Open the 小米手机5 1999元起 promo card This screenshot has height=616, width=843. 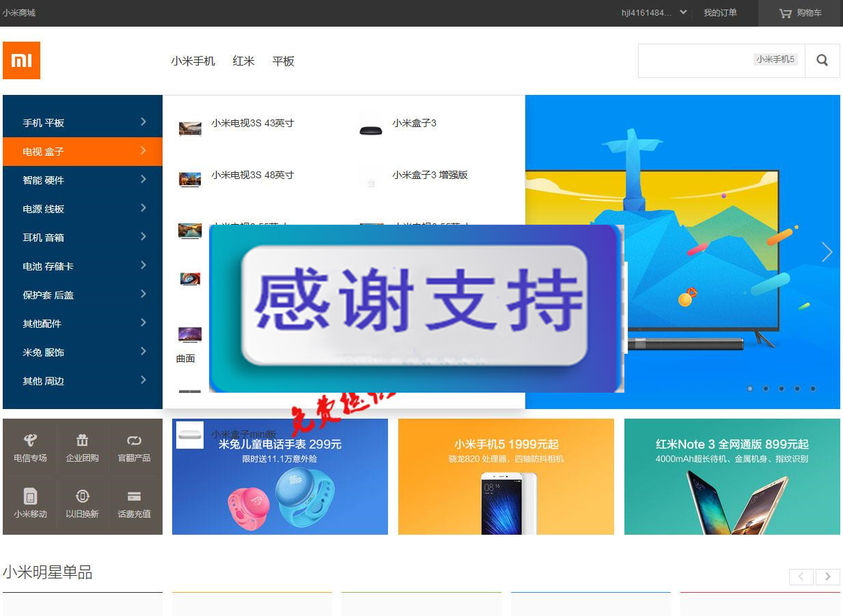pos(506,477)
